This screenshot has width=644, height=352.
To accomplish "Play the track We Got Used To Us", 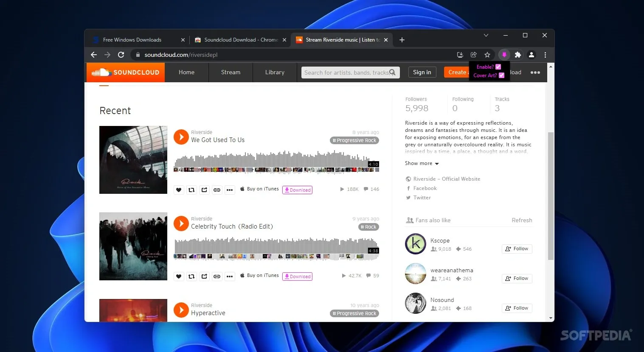I will (181, 137).
